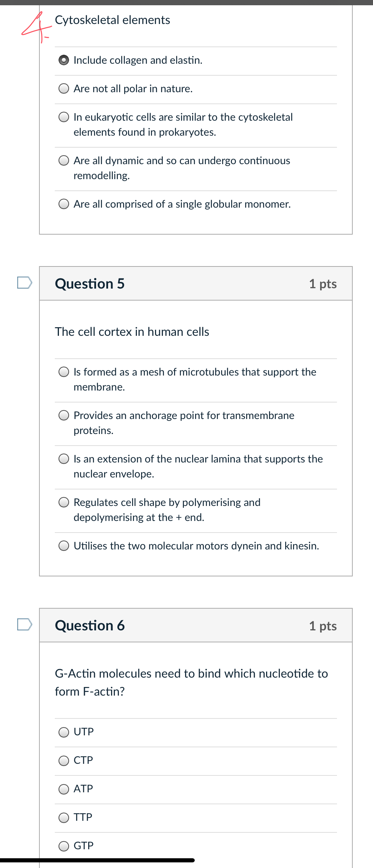Choose TTP for Question 6
Screen dimensions: 373x868
[64, 817]
